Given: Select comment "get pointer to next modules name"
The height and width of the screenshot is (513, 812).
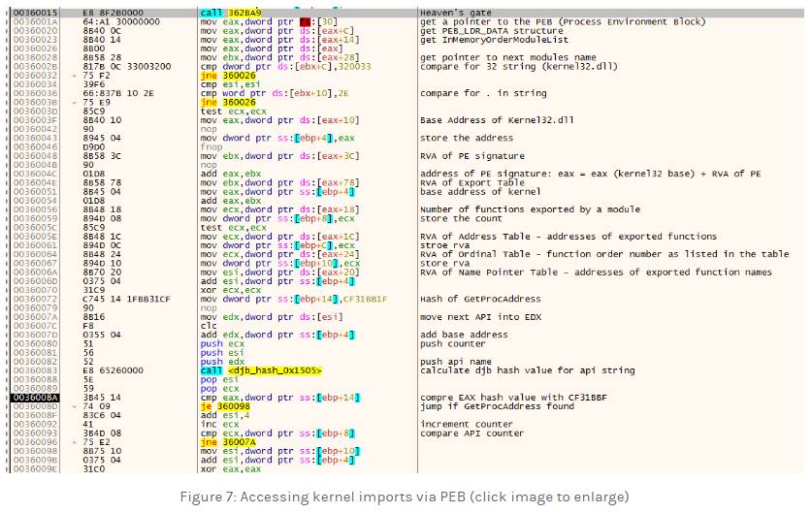Looking at the screenshot, I should pos(508,57).
